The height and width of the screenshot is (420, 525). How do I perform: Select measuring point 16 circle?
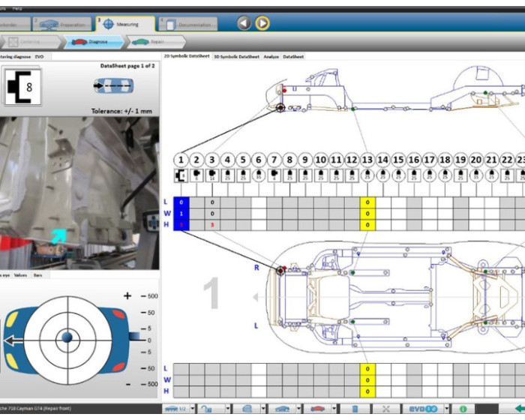click(x=414, y=160)
